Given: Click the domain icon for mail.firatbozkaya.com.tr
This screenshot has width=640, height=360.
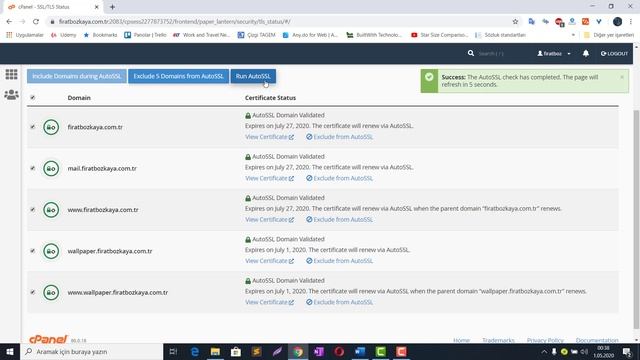Looking at the screenshot, I should tap(51, 168).
